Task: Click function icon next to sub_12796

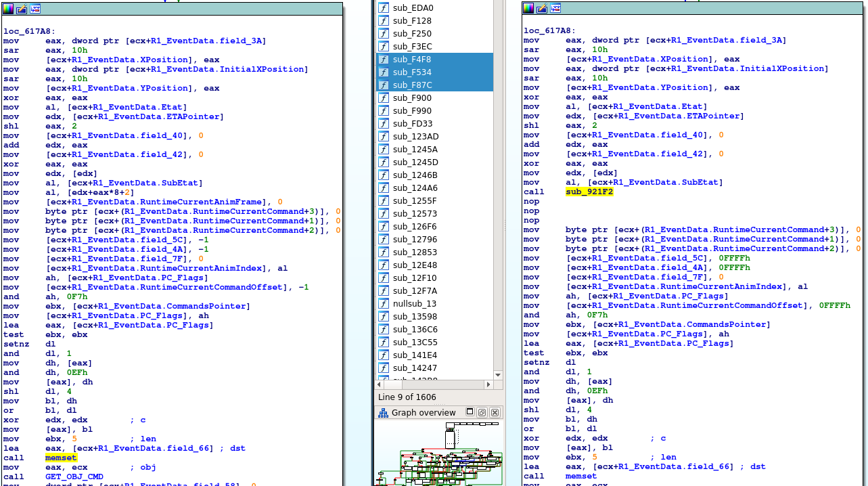Action: (x=384, y=240)
